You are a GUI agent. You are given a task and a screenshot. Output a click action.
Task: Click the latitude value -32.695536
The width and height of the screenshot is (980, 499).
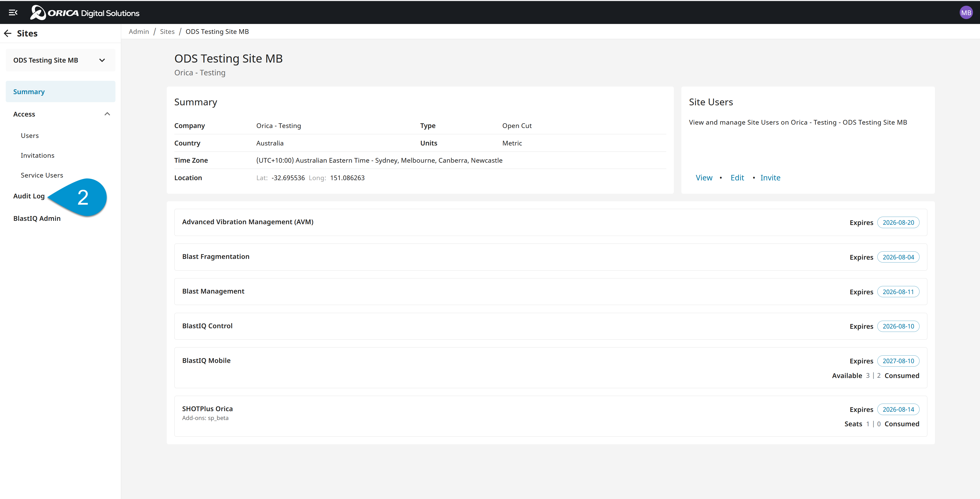point(288,178)
